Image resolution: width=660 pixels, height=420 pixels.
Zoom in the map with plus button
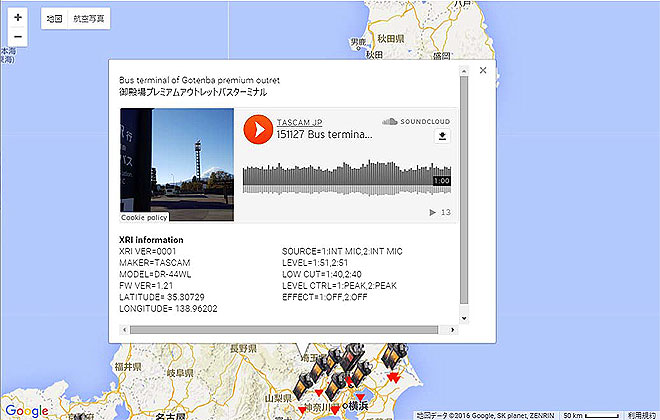tap(18, 18)
